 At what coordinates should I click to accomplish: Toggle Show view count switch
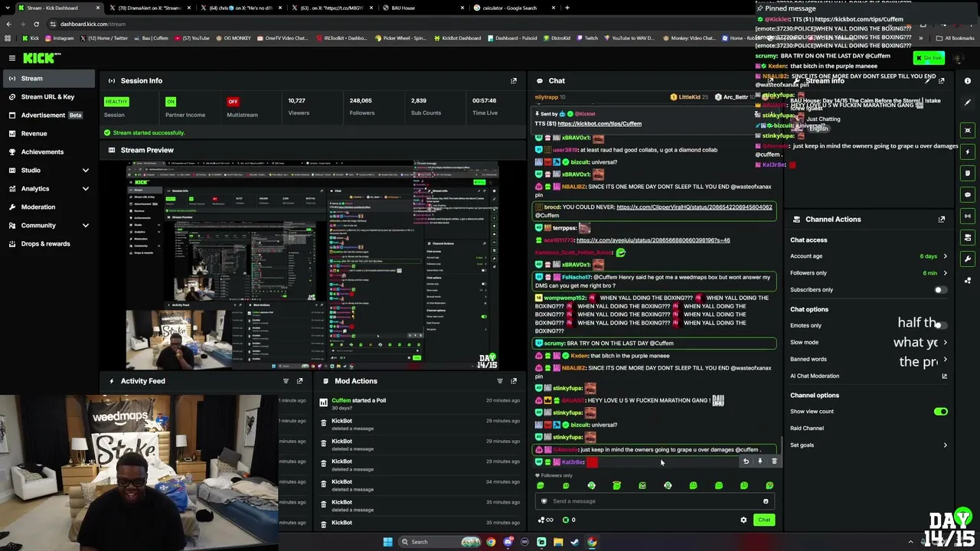point(940,412)
